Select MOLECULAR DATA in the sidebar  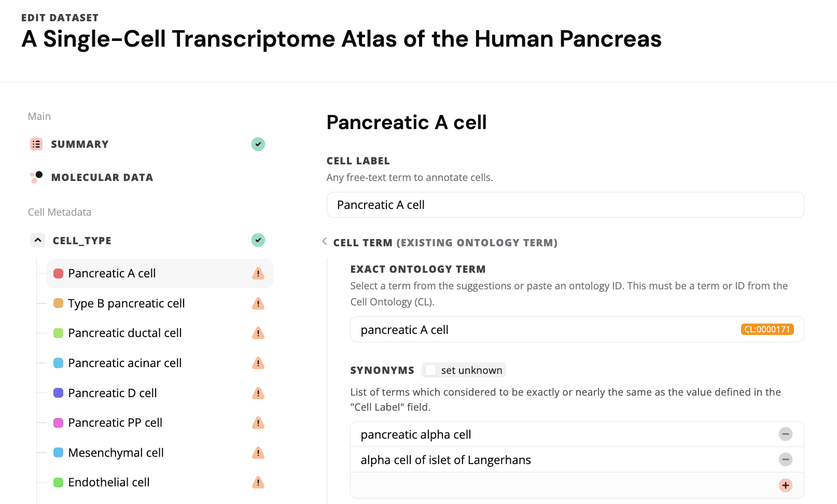click(x=102, y=177)
